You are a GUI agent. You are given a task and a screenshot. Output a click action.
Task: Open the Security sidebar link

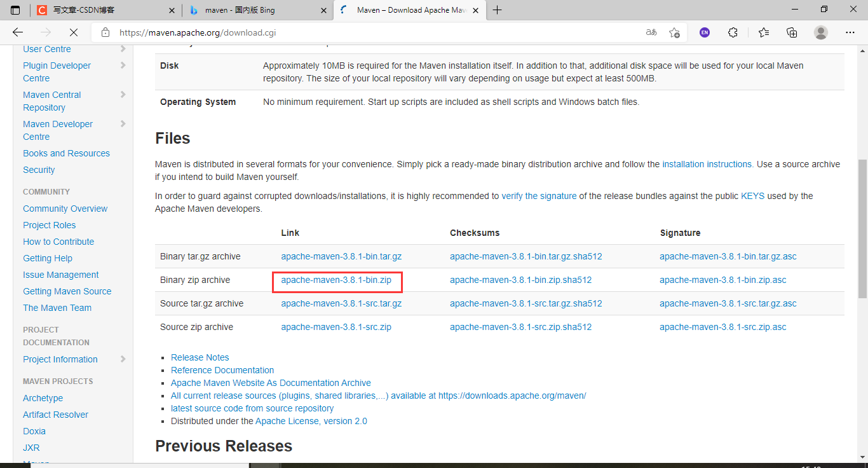[x=39, y=170]
